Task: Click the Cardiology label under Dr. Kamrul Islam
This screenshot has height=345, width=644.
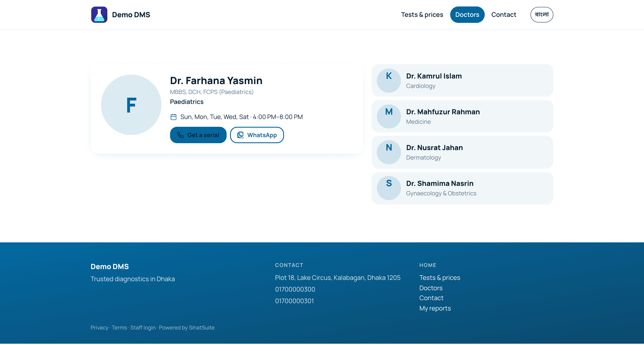Action: pos(420,86)
